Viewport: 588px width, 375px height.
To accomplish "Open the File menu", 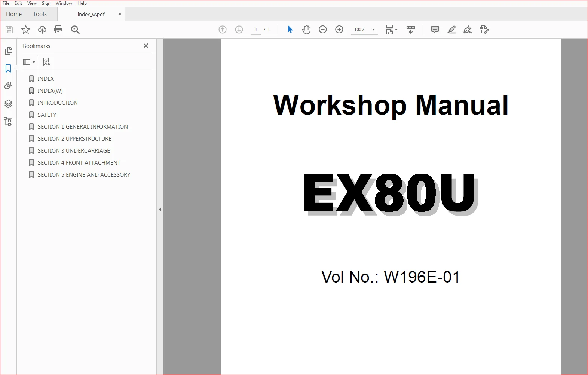I will click(6, 3).
